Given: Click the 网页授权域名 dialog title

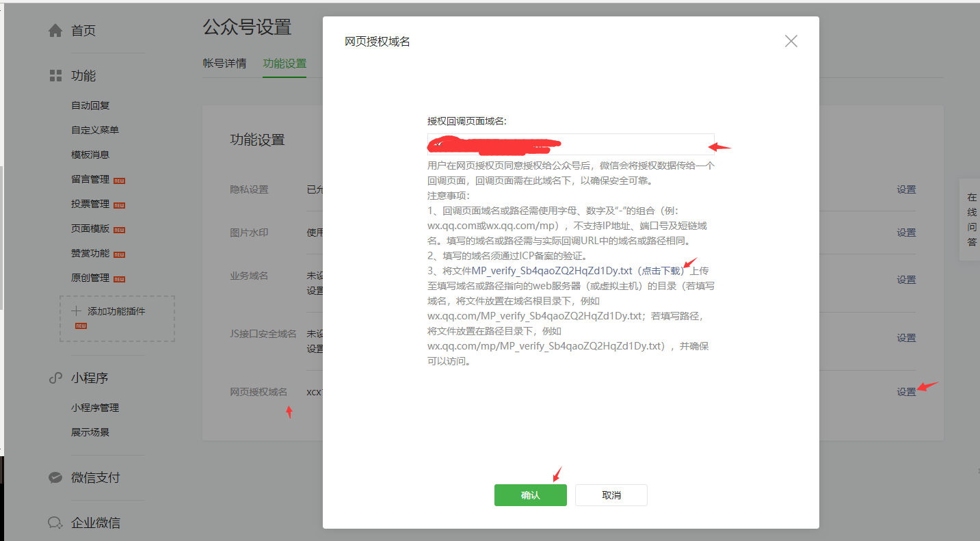Looking at the screenshot, I should 378,42.
